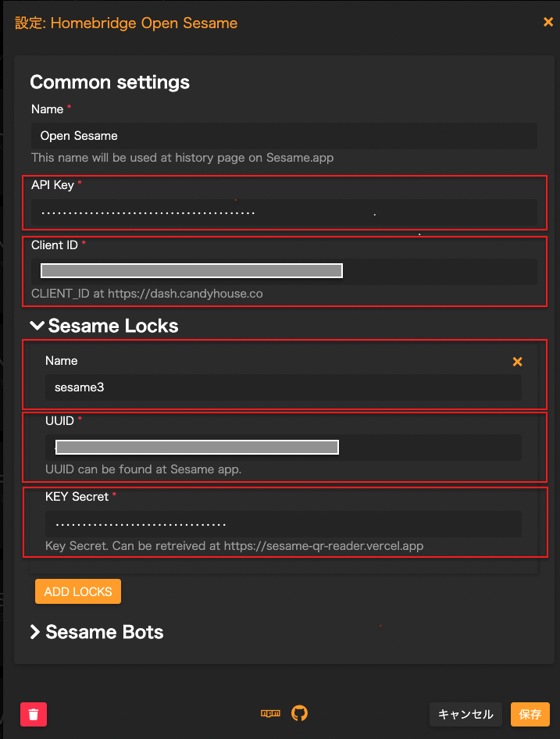The image size is (560, 739).
Task: Click the 'KEY Secret' field label
Action: click(77, 496)
